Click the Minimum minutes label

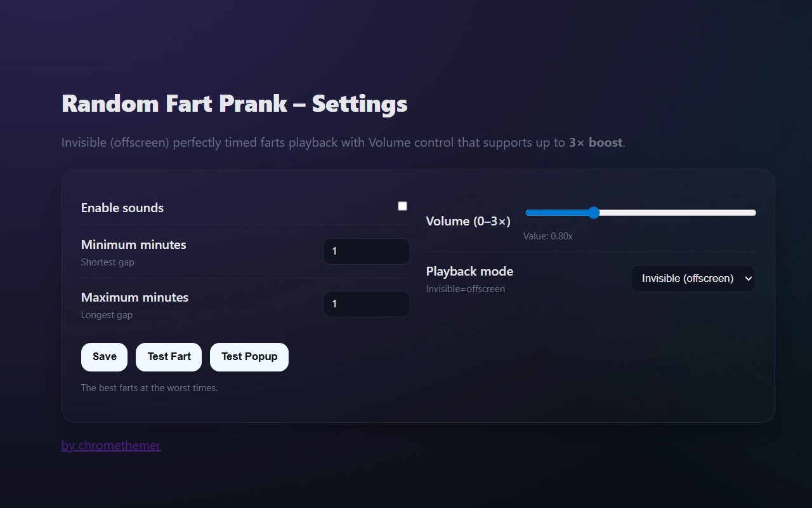pos(134,245)
